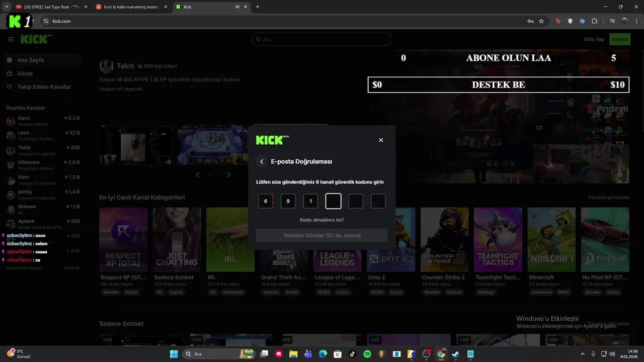Open the tab search dropdown arrow
This screenshot has height=362, width=644.
tap(7, 7)
